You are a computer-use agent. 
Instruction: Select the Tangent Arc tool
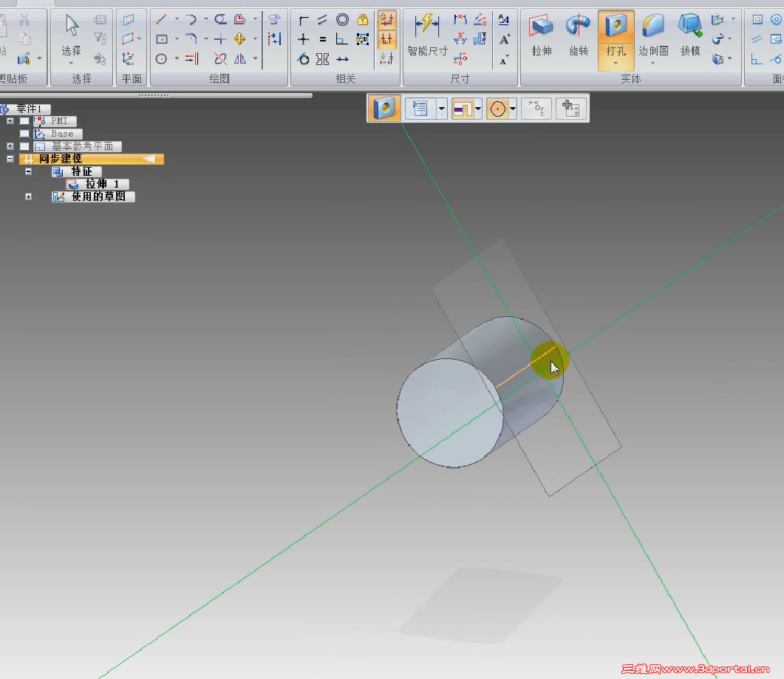(x=191, y=19)
